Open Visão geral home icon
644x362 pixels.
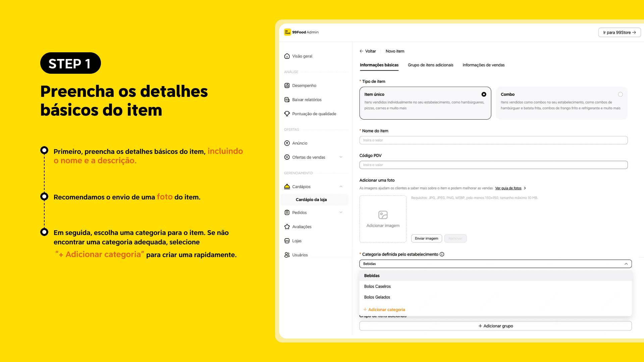click(287, 56)
